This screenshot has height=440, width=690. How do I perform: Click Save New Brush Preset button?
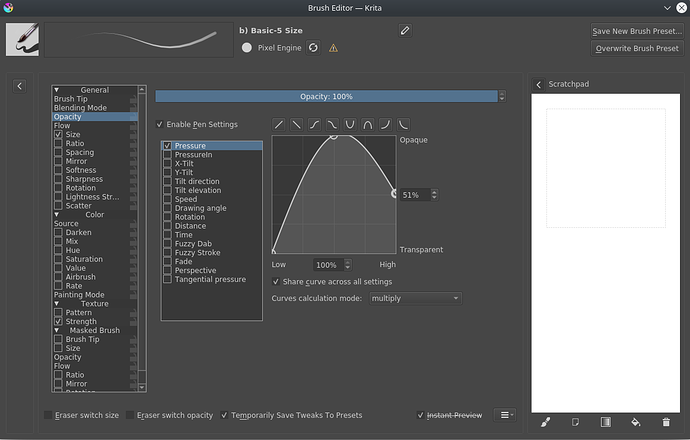[636, 31]
